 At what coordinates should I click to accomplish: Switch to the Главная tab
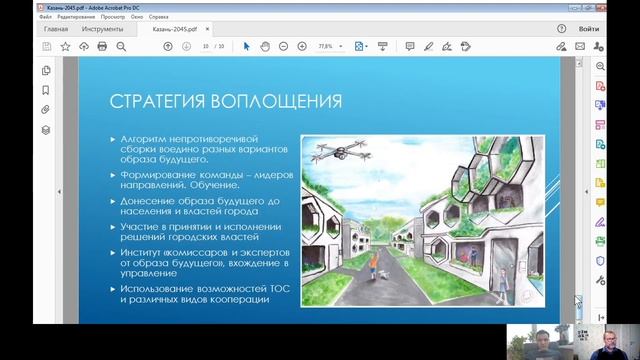(56, 29)
